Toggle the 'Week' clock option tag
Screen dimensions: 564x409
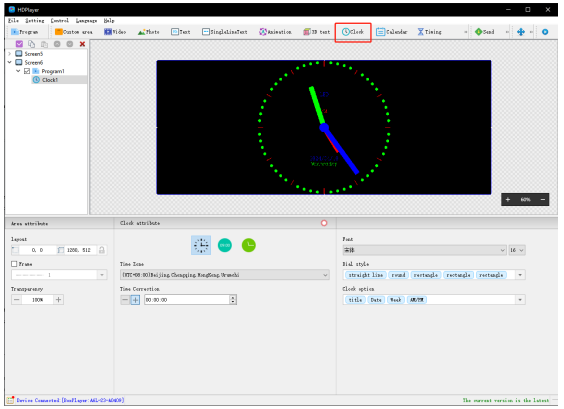click(396, 300)
